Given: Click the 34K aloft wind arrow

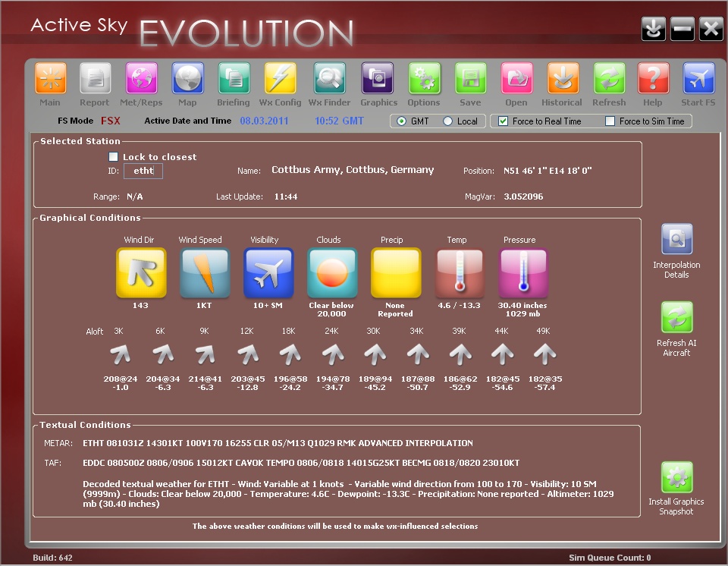Looking at the screenshot, I should 418,354.
